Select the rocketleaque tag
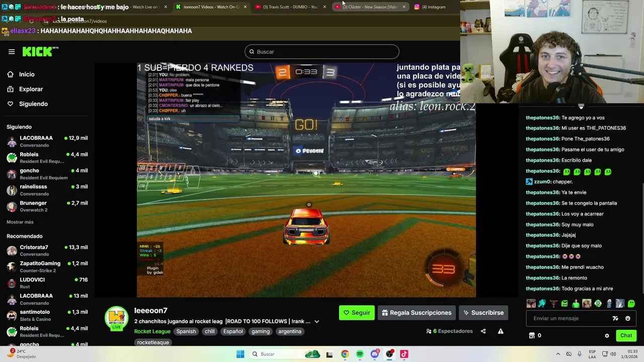644x362 pixels. [153, 342]
